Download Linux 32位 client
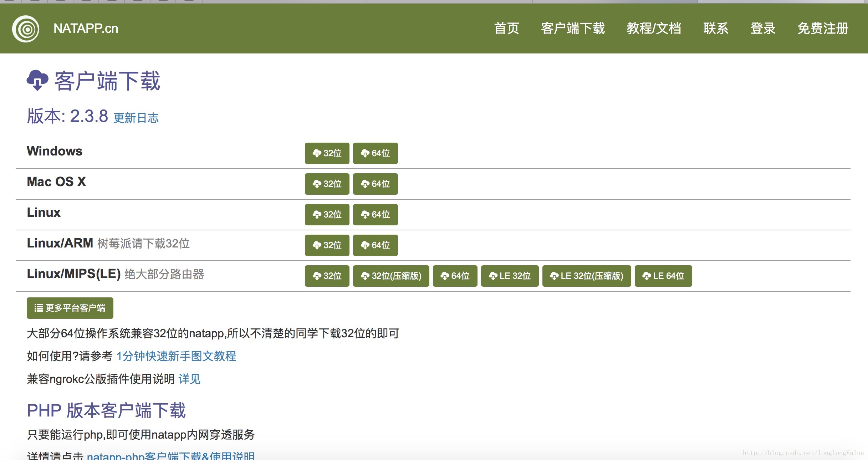Image resolution: width=868 pixels, height=460 pixels. click(x=327, y=215)
